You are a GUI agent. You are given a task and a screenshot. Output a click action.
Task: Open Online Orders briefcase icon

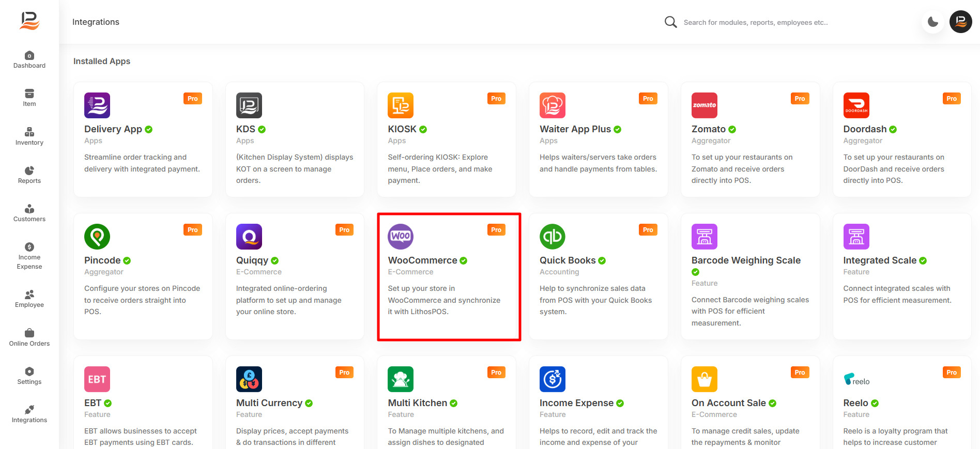(x=29, y=333)
